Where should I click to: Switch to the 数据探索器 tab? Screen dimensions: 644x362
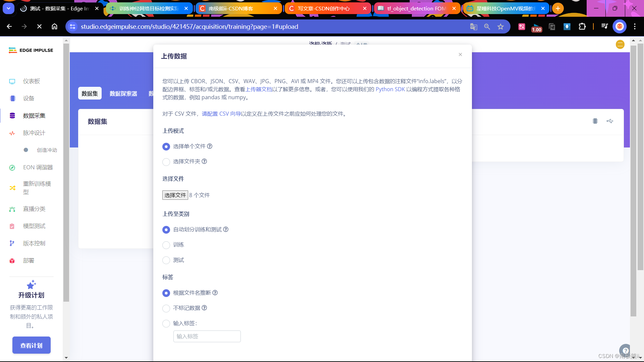[123, 94]
